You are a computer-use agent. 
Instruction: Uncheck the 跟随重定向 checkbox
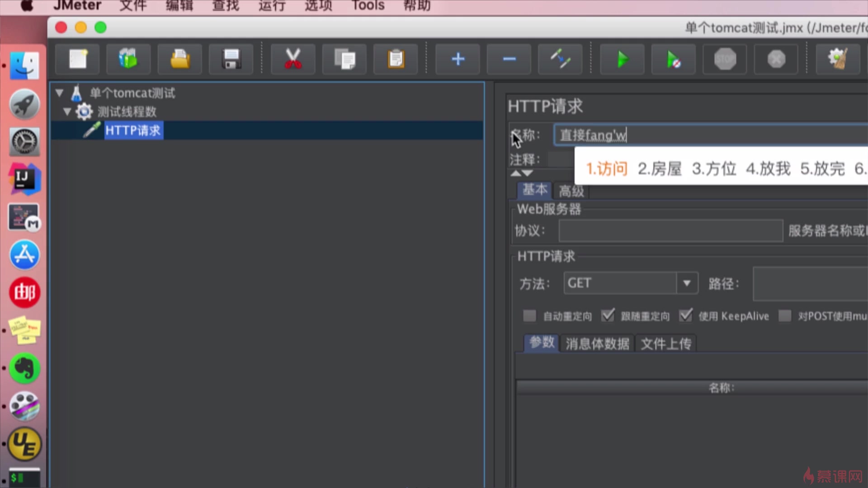608,315
